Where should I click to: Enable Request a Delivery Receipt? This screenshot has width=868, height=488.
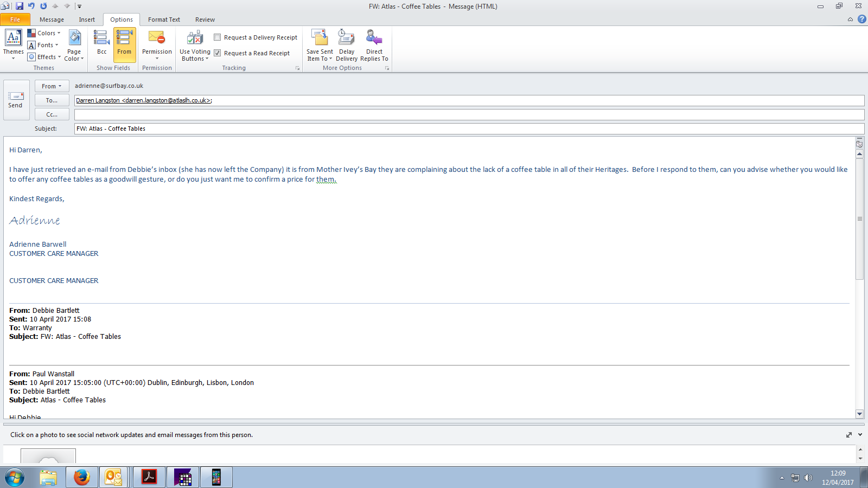[x=256, y=37]
